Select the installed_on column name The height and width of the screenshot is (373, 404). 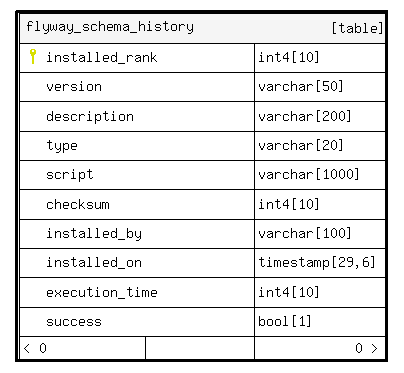point(94,263)
